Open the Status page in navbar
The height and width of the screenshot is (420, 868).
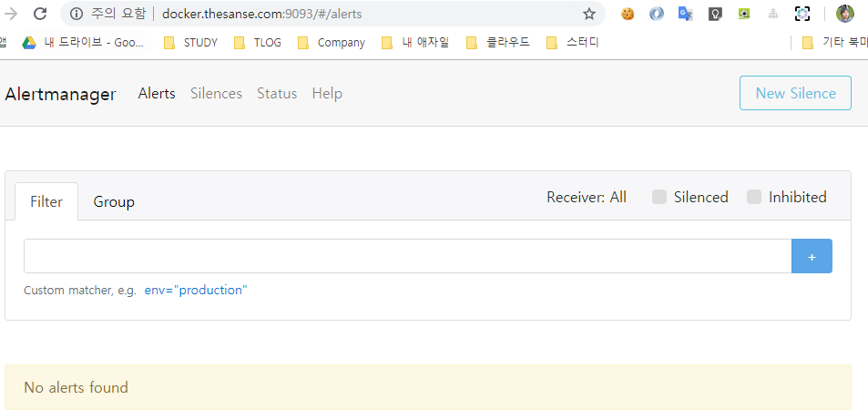tap(277, 94)
